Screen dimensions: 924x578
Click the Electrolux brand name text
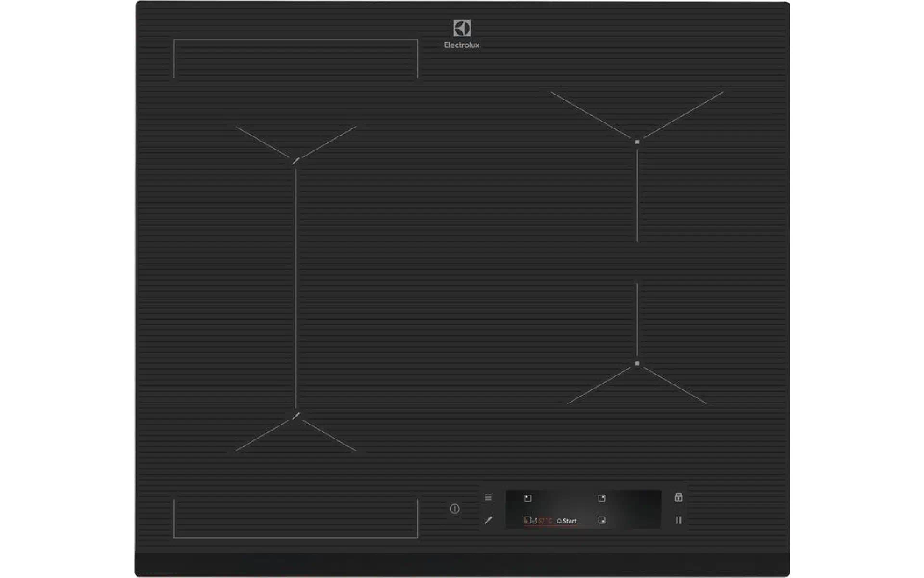(x=462, y=45)
